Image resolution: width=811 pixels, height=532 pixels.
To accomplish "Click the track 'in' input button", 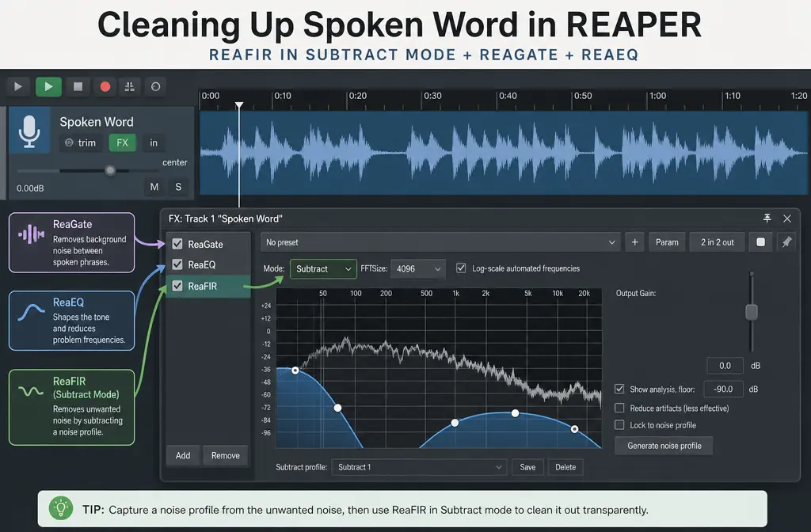I will coord(154,142).
